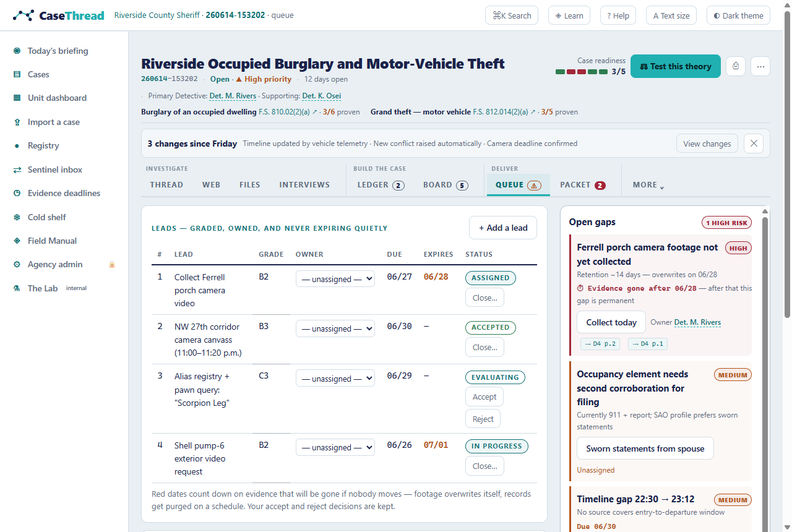The height and width of the screenshot is (532, 792).
Task: Switch to the WEB tab
Action: pyautogui.click(x=211, y=185)
